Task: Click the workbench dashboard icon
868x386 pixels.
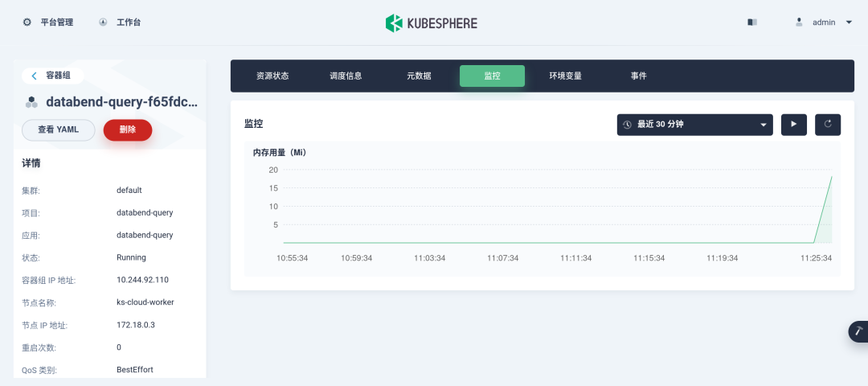Action: point(103,23)
